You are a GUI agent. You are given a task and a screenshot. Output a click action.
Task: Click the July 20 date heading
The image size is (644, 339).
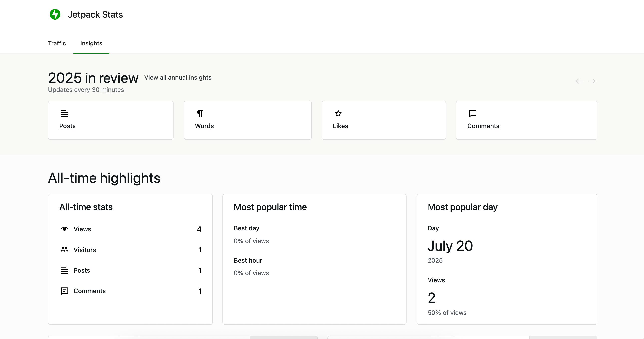coord(450,246)
